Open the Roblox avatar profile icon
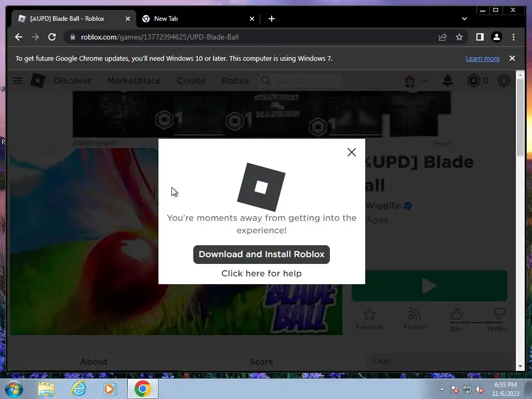The width and height of the screenshot is (532, 399). tap(410, 81)
